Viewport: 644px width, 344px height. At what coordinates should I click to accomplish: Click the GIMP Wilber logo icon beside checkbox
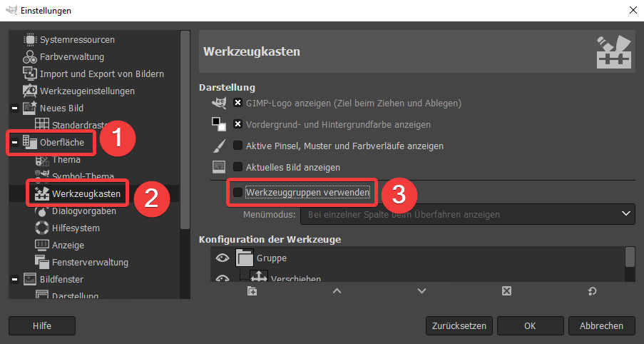click(219, 103)
